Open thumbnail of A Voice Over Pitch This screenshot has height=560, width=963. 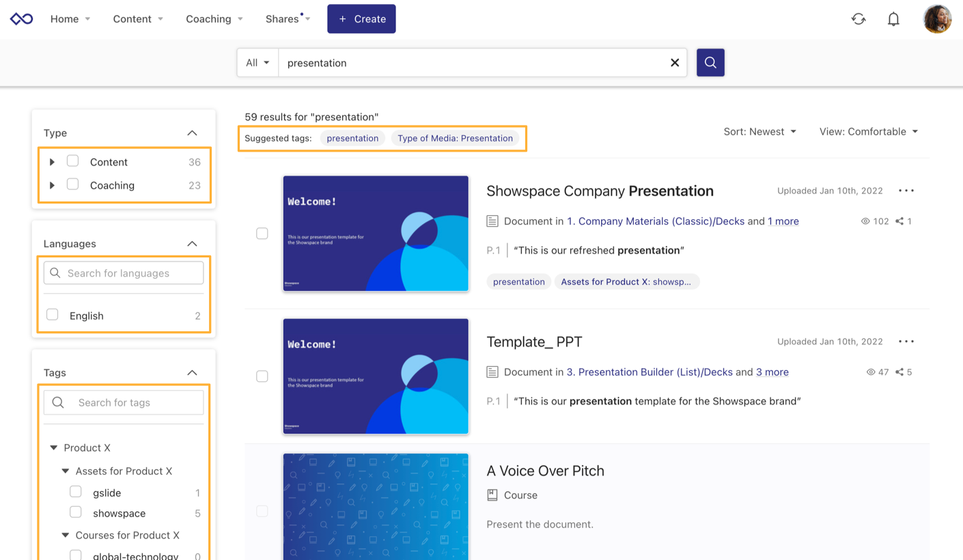point(376,507)
